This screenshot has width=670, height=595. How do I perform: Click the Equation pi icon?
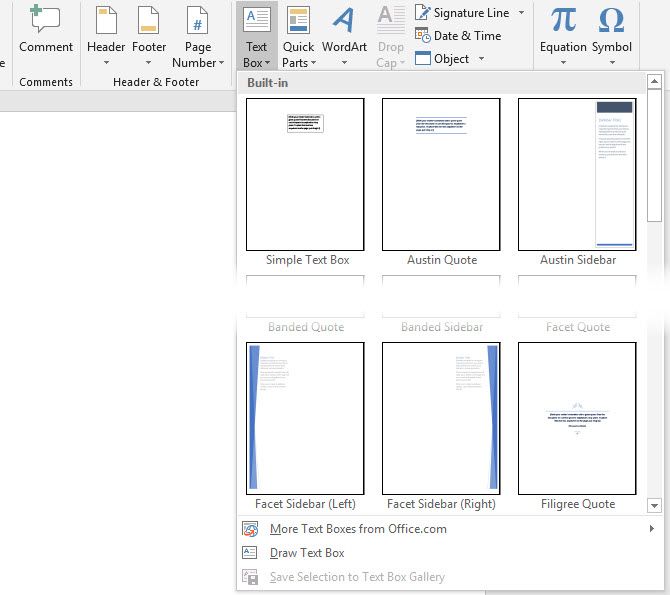point(563,20)
